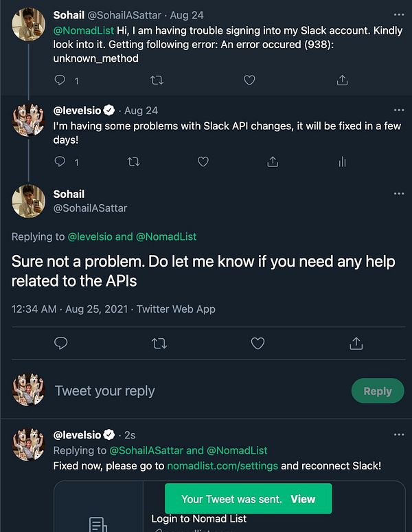View analytics for levelsio's Aug 24 tweet
This screenshot has width=412, height=532.
[x=342, y=162]
